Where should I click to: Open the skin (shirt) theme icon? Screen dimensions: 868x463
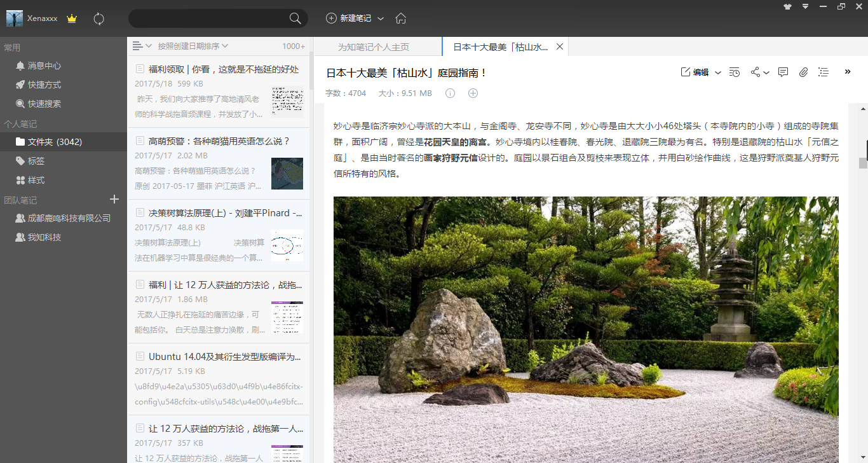click(788, 6)
